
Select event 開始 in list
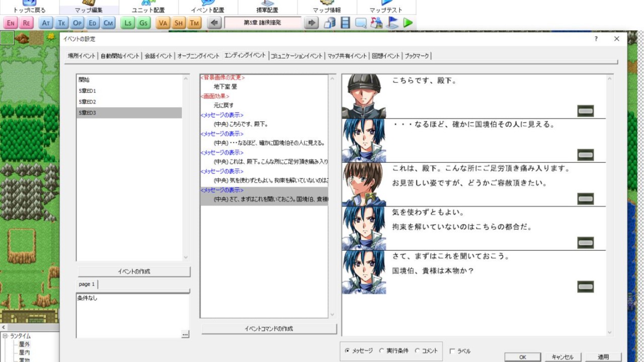click(x=129, y=80)
